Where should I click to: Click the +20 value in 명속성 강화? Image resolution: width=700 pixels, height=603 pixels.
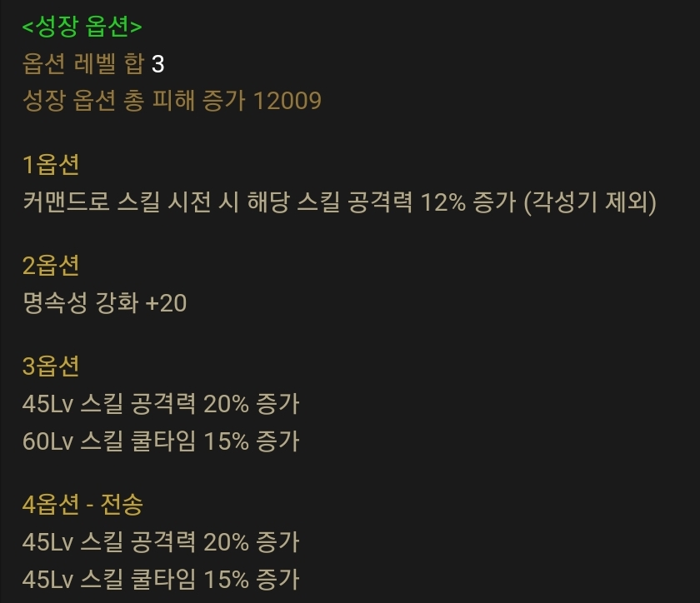click(166, 303)
